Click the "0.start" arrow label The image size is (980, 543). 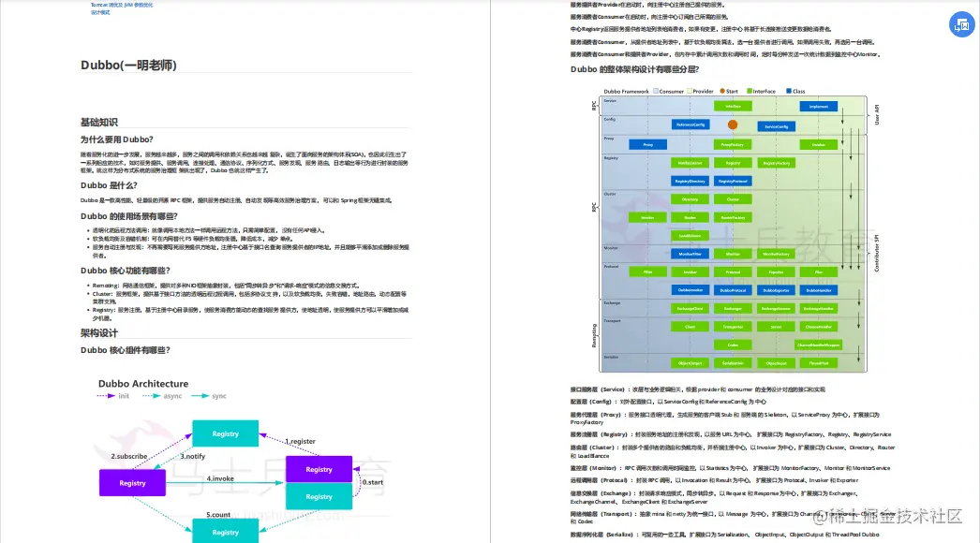pos(373,482)
